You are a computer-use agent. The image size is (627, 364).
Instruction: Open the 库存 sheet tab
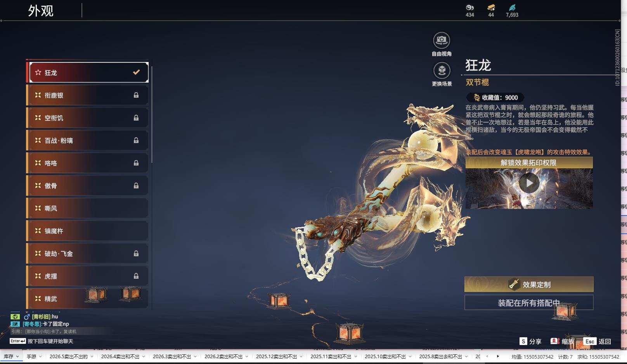[9, 356]
